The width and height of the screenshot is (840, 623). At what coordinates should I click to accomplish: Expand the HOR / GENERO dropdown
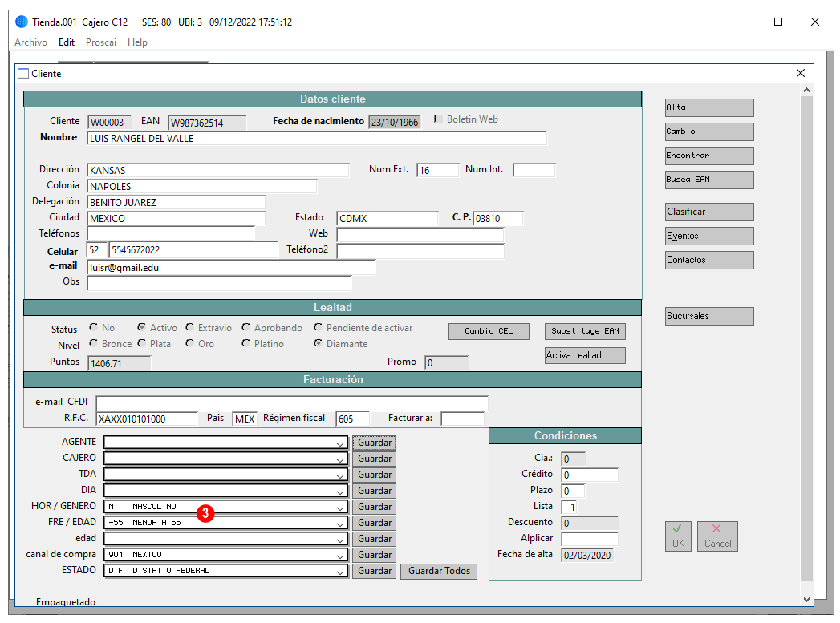[340, 508]
